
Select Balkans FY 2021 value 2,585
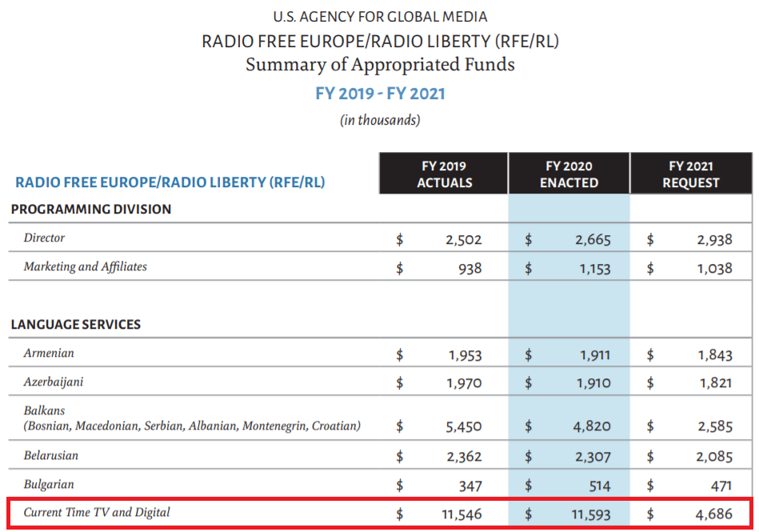coord(715,426)
